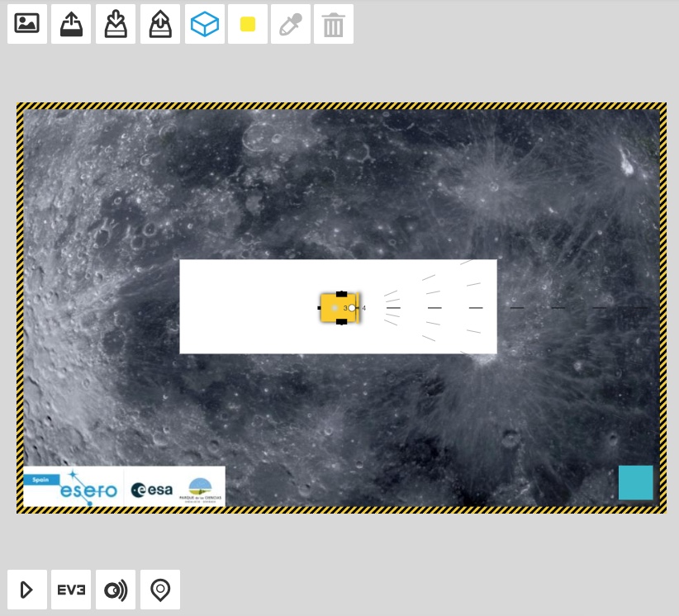Click the outlined up-arrow tray icon

tap(160, 24)
